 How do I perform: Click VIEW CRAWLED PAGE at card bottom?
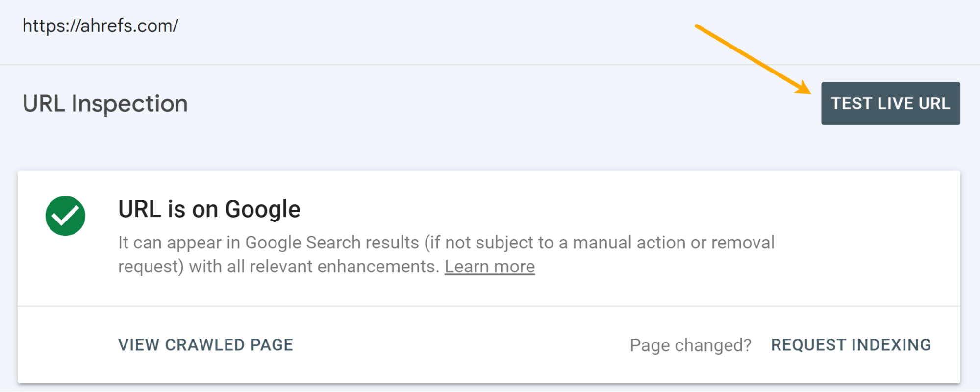(x=205, y=344)
